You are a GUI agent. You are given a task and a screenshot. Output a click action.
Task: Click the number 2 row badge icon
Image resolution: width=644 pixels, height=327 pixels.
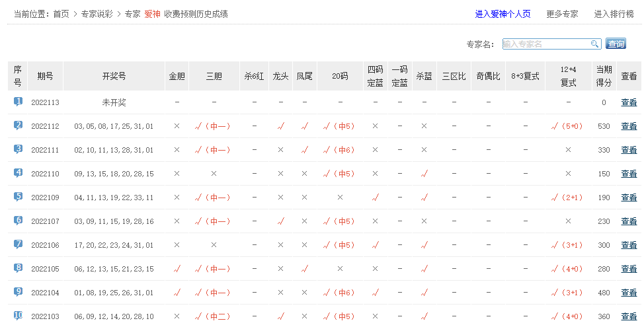click(x=18, y=126)
